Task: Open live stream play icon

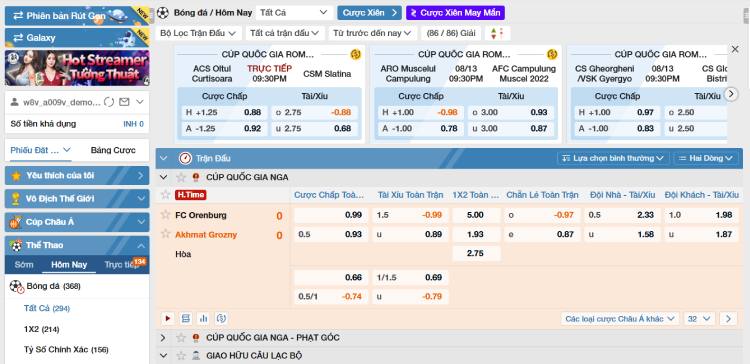Action: pyautogui.click(x=168, y=318)
